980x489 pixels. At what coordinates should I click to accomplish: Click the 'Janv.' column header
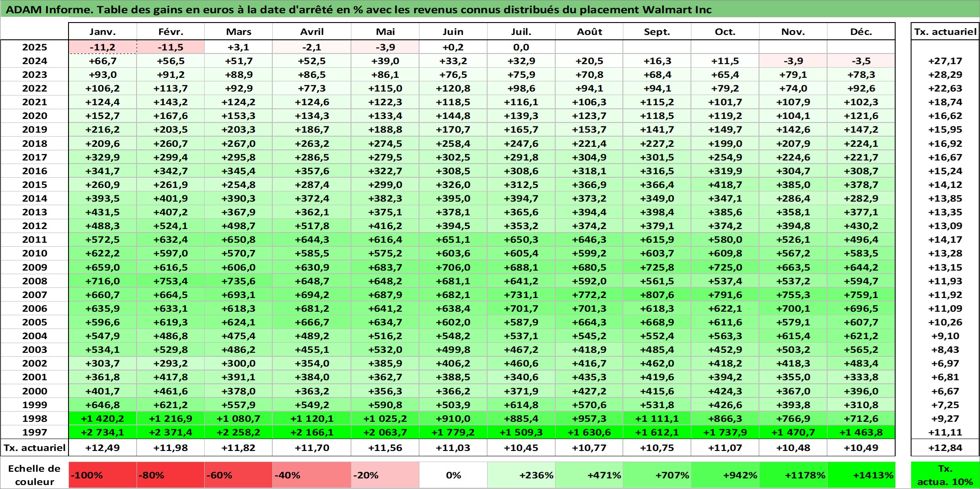(x=103, y=32)
